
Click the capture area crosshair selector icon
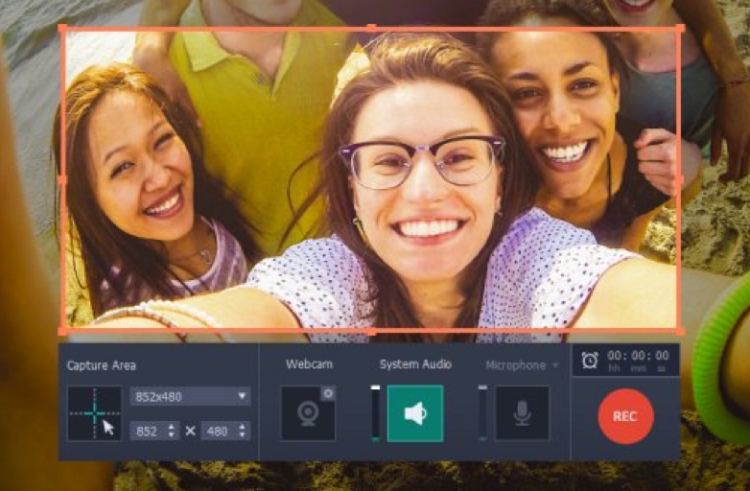point(94,413)
